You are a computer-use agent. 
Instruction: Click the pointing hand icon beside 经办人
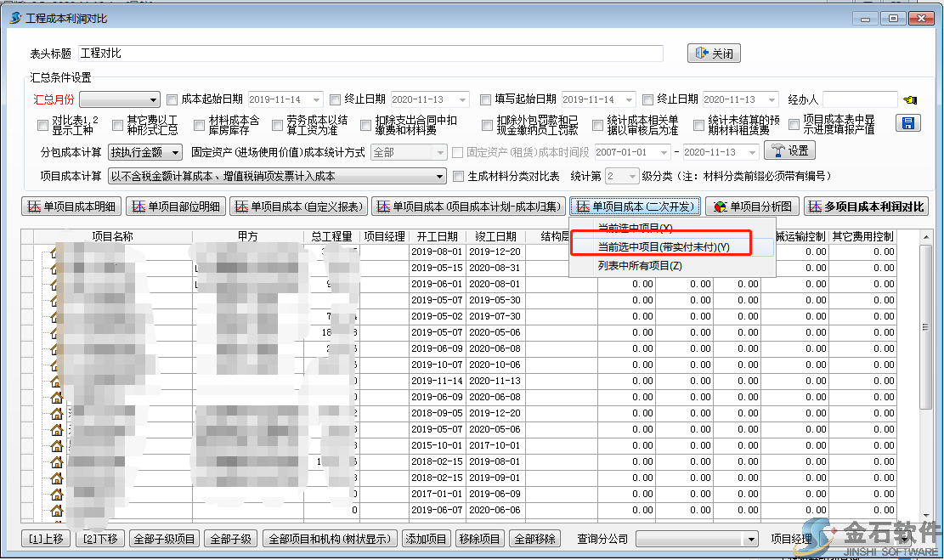[x=911, y=100]
